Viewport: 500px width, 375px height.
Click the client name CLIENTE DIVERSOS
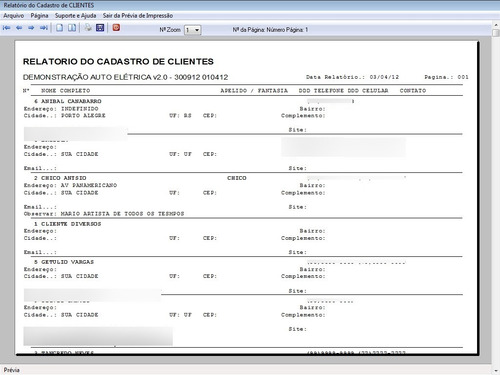coord(71,224)
